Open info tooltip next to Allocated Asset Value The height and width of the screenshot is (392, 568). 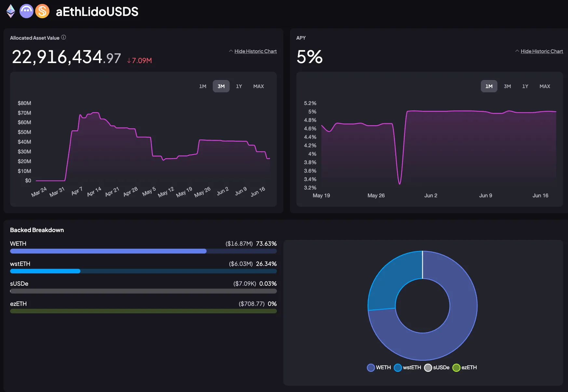tap(64, 37)
